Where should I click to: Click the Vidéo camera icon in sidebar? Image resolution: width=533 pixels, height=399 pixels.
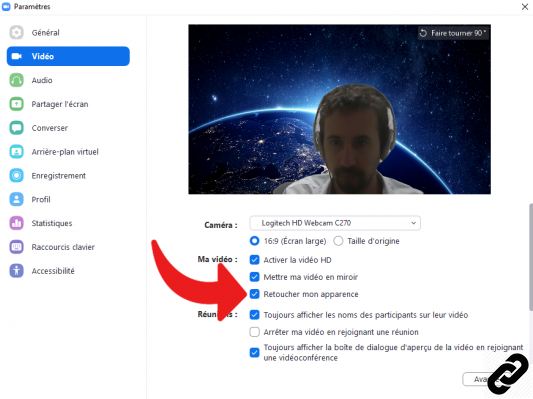[17, 56]
